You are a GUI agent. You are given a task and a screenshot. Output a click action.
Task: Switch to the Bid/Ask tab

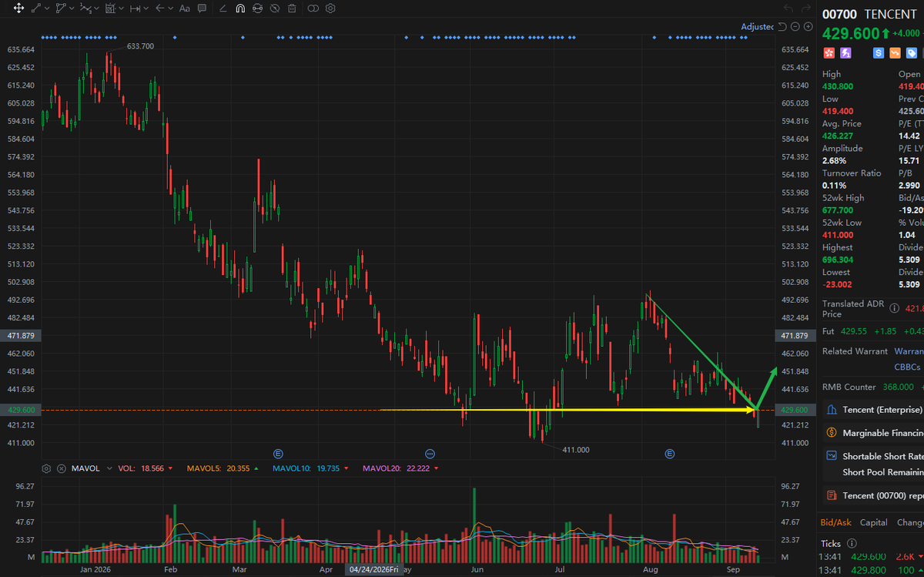click(x=835, y=522)
